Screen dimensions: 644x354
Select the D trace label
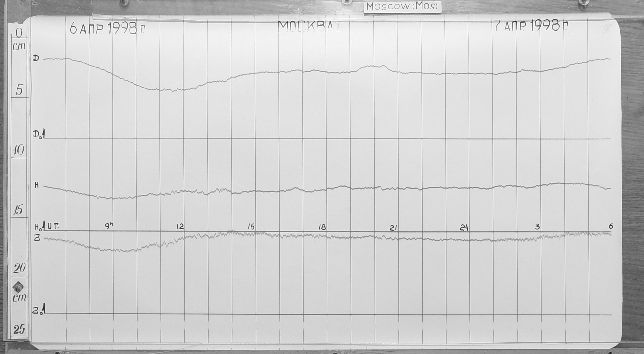coord(36,58)
